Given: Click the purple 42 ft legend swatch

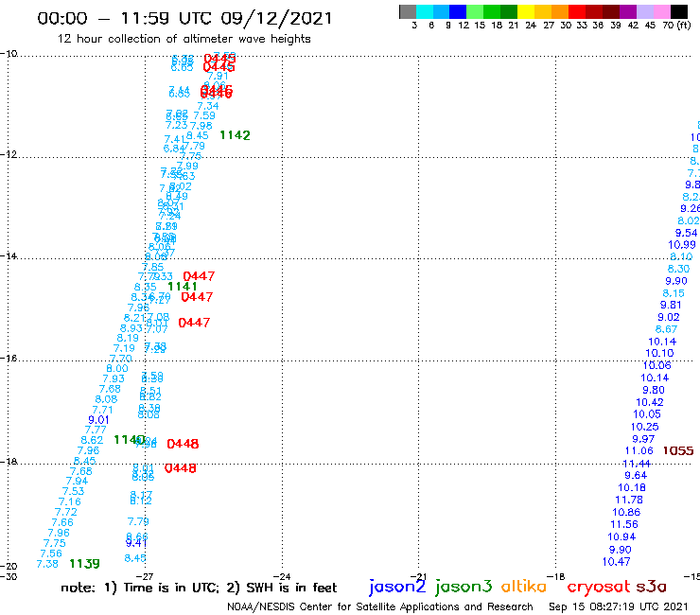Looking at the screenshot, I should point(628,11).
